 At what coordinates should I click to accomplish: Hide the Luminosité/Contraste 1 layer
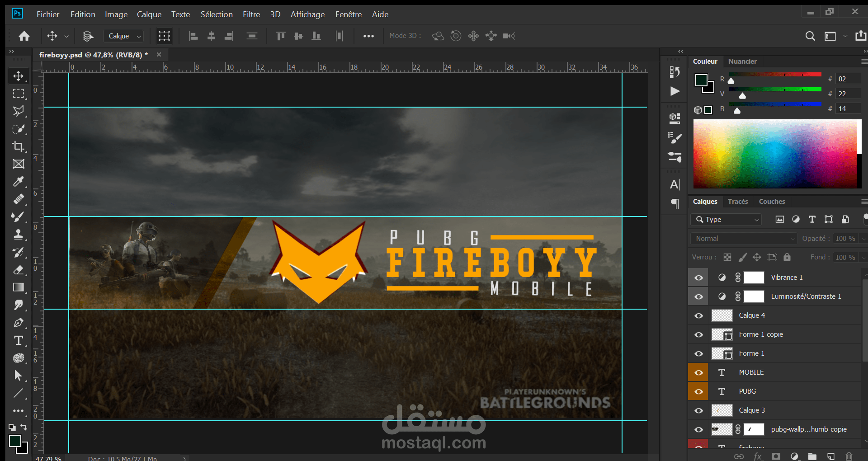698,296
